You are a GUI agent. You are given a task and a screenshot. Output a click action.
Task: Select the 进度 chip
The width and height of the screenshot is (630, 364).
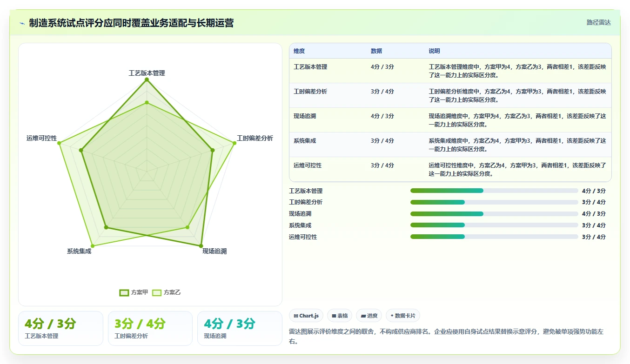point(369,316)
